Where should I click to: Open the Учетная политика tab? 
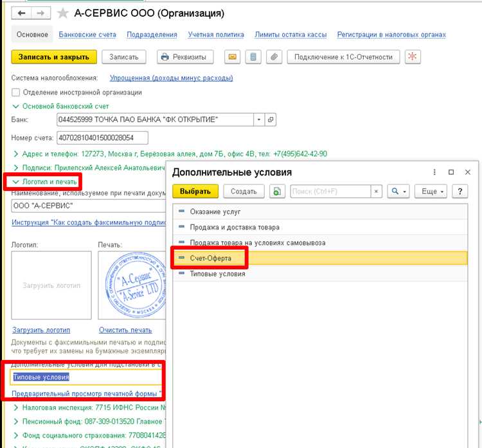click(x=216, y=35)
